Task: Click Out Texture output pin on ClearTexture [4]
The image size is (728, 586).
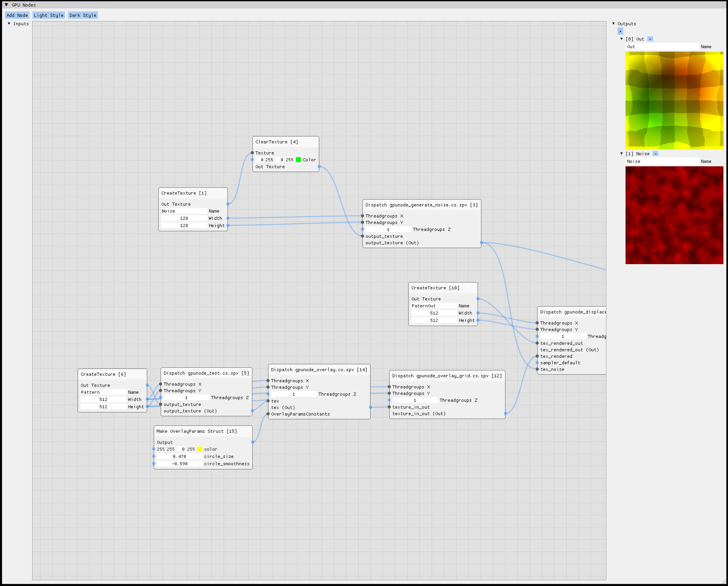Action: [x=319, y=167]
